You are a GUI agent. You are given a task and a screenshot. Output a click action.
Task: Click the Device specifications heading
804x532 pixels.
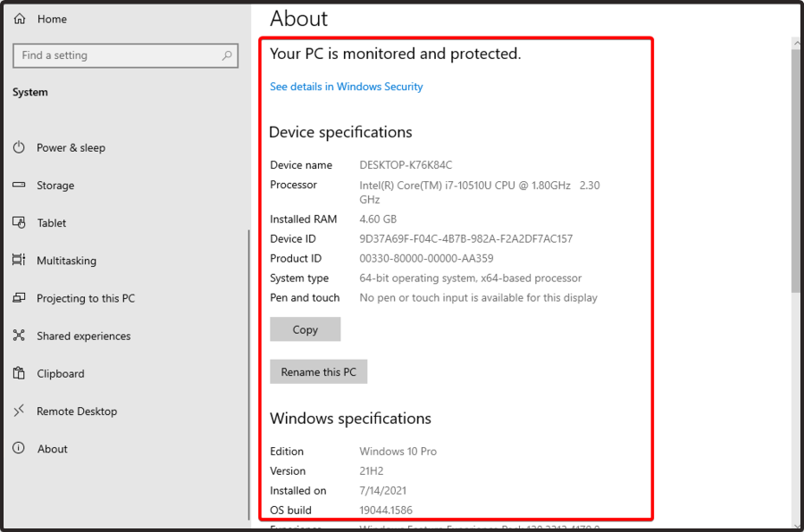click(340, 132)
